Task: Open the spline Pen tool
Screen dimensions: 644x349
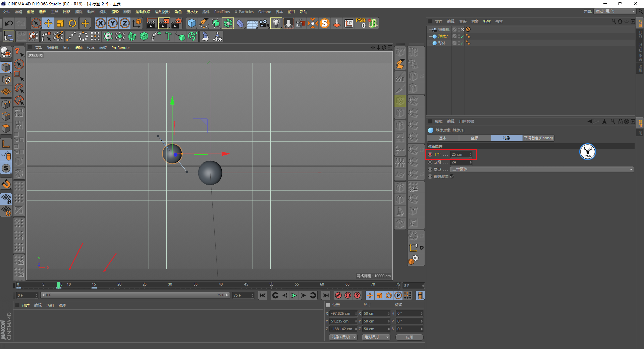Action: pos(204,23)
